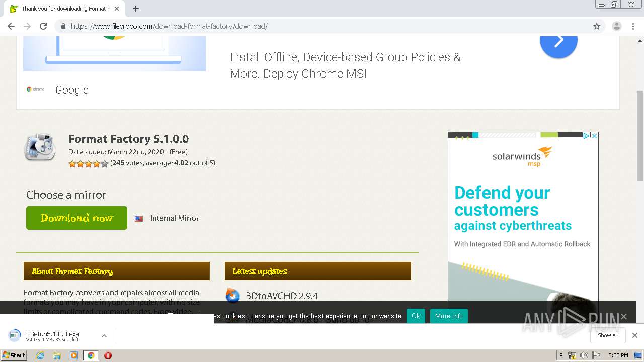Launch Internet Explorer from taskbar
This screenshot has height=362, width=644.
[40, 355]
